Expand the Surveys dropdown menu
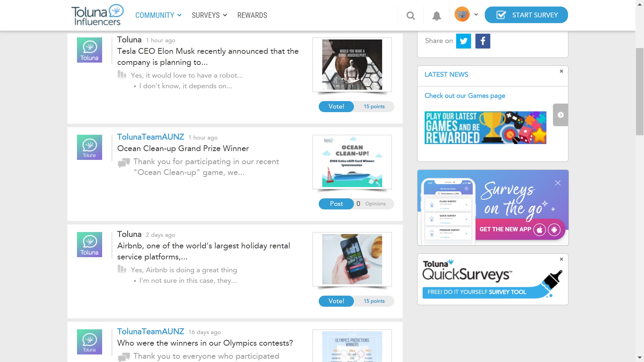The height and width of the screenshot is (362, 644). (209, 15)
